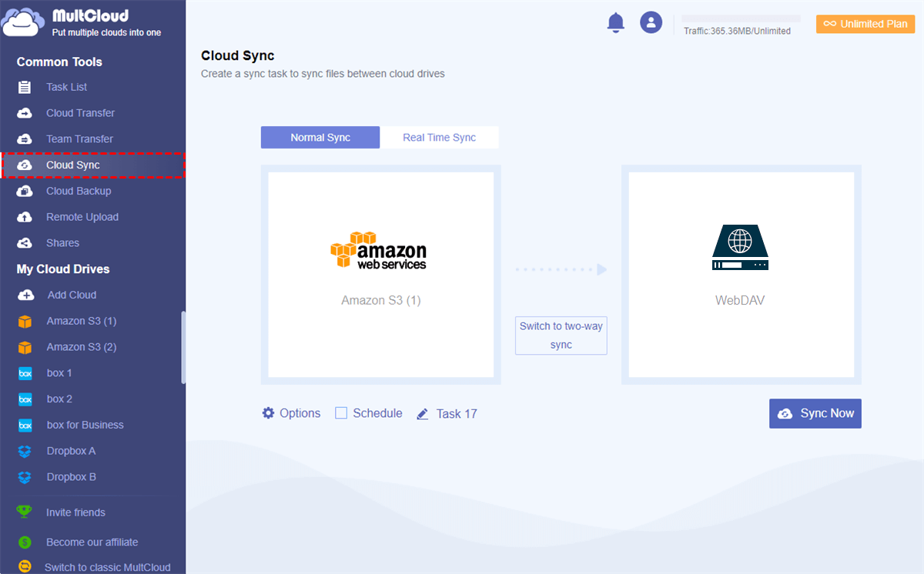Click the Dropbox B icon
This screenshot has height=574, width=924.
(25, 477)
